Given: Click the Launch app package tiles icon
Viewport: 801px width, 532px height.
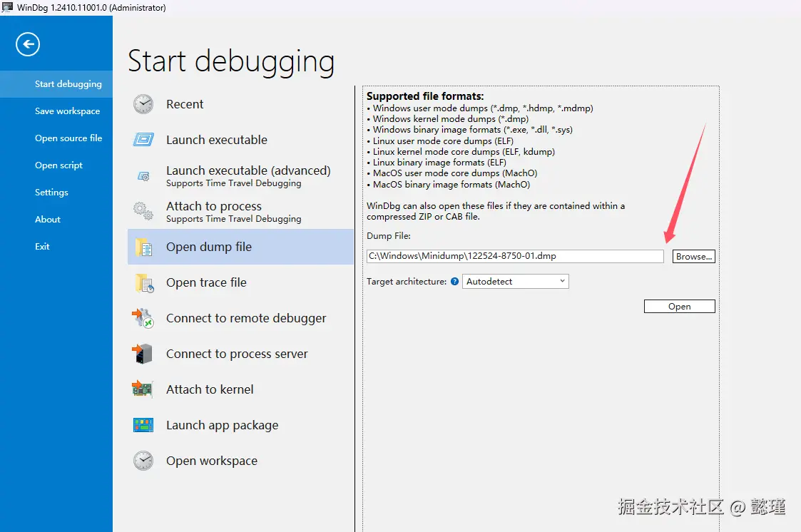Looking at the screenshot, I should click(x=143, y=425).
